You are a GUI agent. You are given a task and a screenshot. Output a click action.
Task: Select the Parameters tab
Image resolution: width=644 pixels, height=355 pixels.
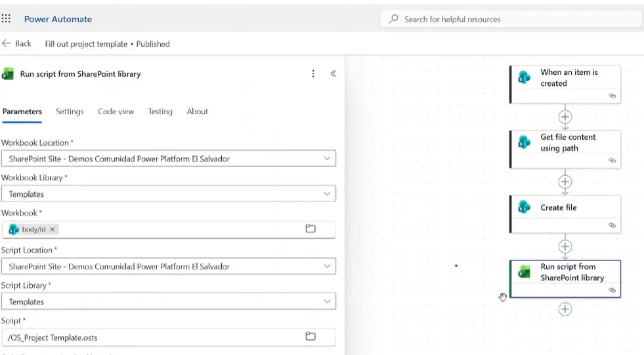click(22, 112)
